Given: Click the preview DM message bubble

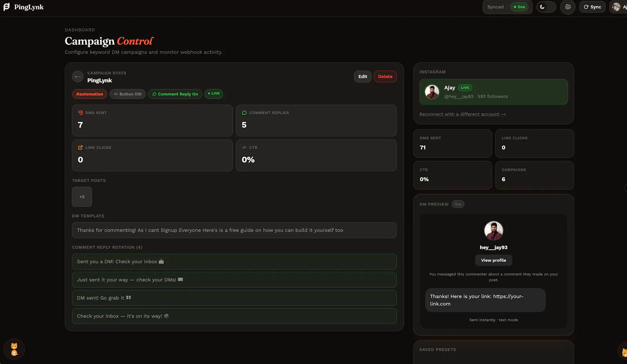Looking at the screenshot, I should click(x=485, y=300).
